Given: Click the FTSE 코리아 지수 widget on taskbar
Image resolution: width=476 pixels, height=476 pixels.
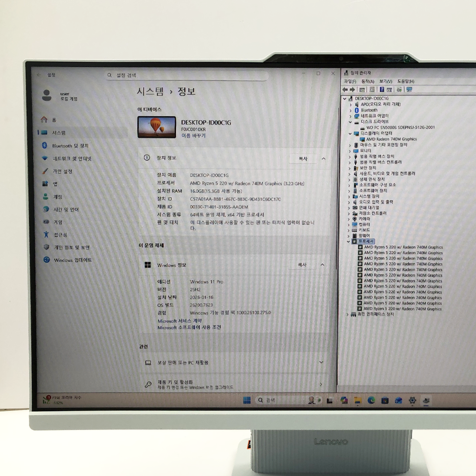Looking at the screenshot, I should tap(62, 400).
